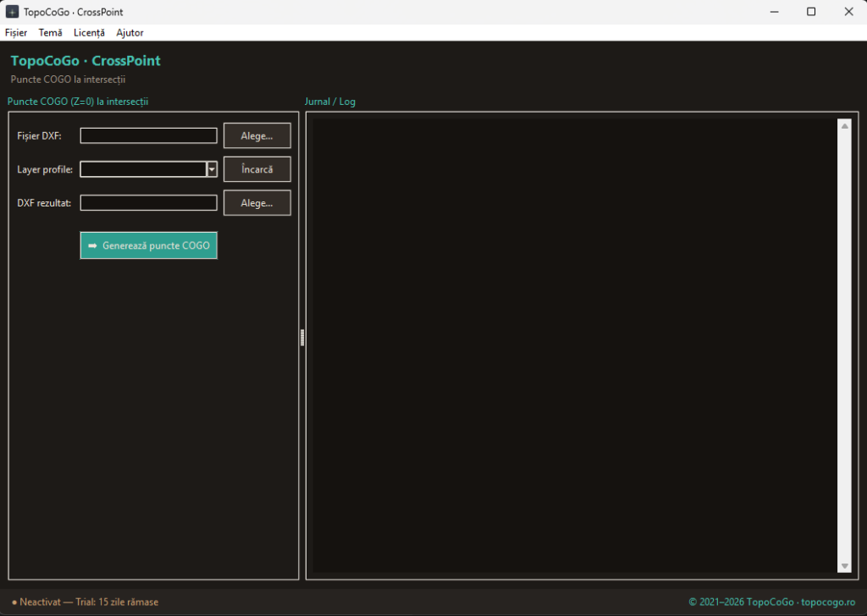
Task: Minimize the TopoCoGo window
Action: pyautogui.click(x=774, y=12)
